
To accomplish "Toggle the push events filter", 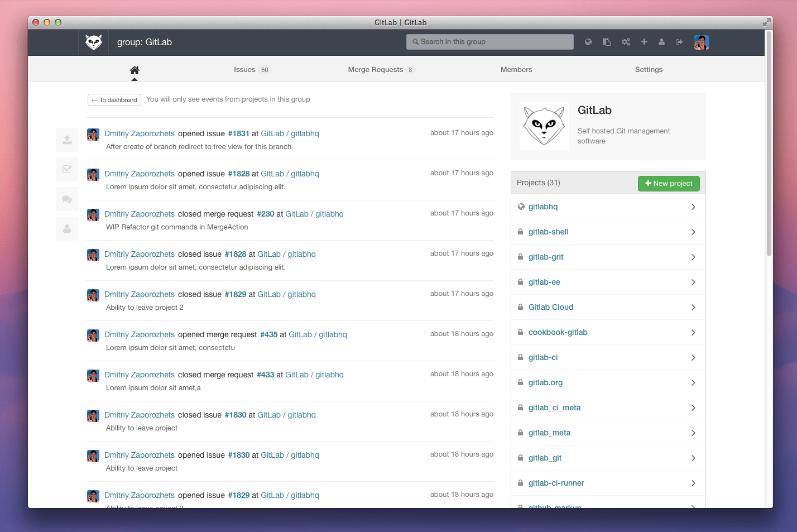I will pos(66,140).
